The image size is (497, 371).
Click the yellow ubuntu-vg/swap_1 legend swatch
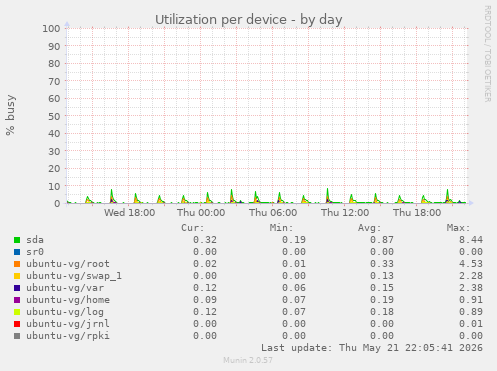click(x=17, y=276)
